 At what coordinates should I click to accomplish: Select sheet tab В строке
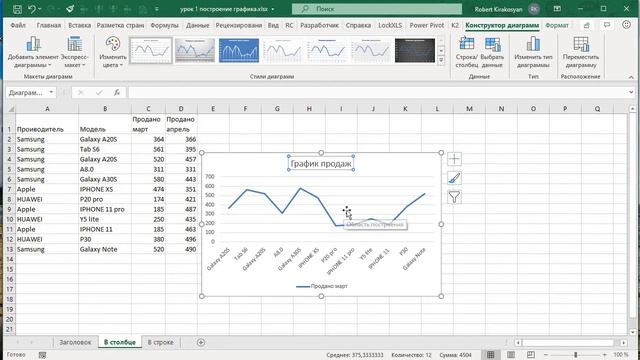tap(160, 342)
